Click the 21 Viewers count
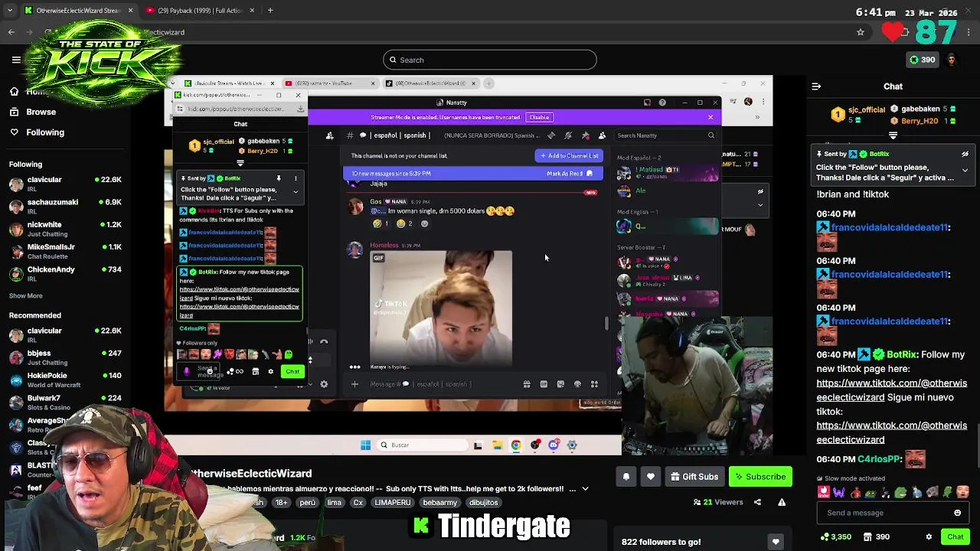980x551 pixels. pos(718,503)
